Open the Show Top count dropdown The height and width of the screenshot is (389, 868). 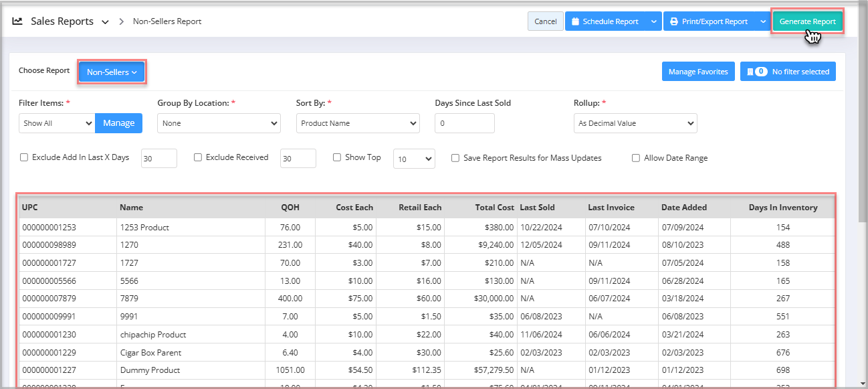pos(414,159)
